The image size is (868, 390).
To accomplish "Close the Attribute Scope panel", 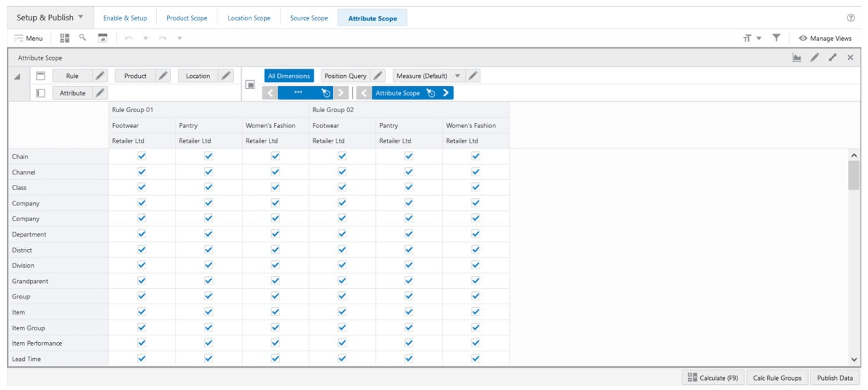I will click(850, 58).
